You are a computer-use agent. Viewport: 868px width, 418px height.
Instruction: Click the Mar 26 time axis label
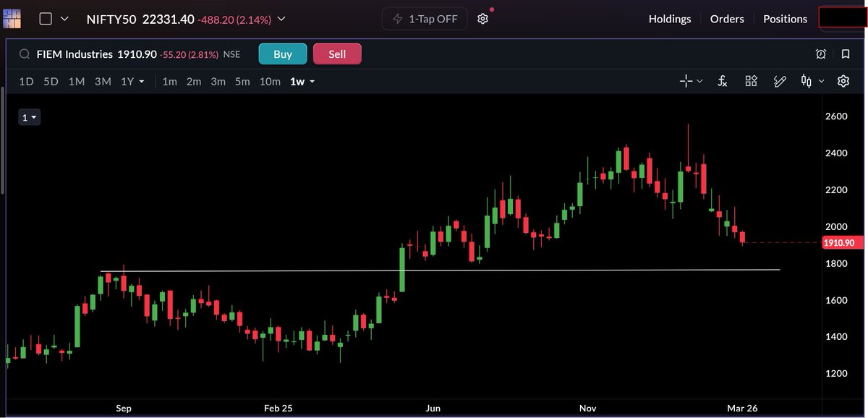pyautogui.click(x=743, y=409)
